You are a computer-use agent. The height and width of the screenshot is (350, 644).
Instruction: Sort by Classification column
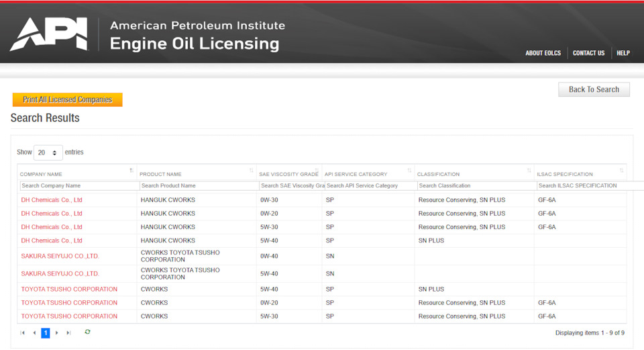(x=529, y=170)
